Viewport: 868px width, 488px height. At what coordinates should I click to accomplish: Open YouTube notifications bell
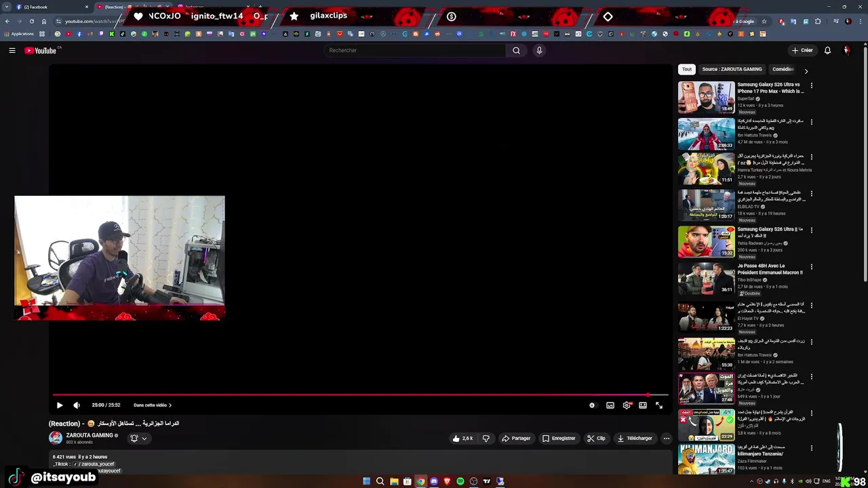coord(827,50)
